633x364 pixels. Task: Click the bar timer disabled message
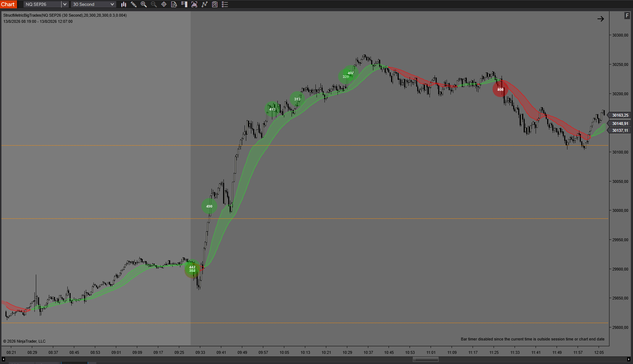coord(533,339)
